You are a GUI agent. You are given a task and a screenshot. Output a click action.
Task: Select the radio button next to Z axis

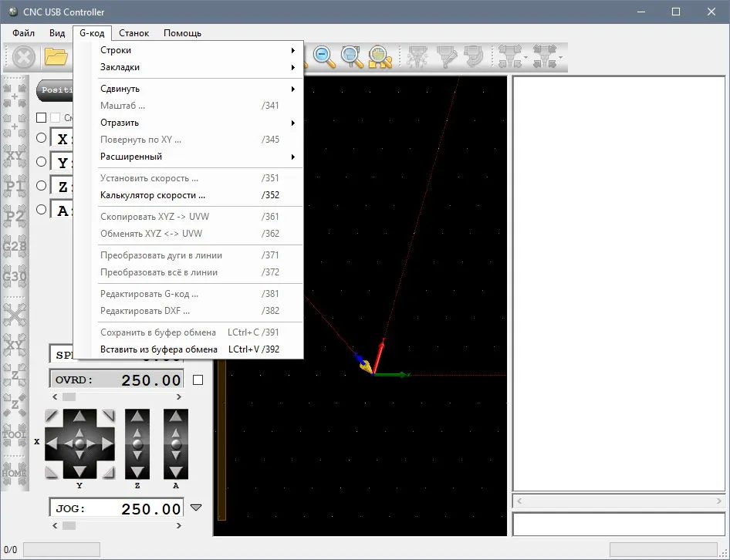42,186
